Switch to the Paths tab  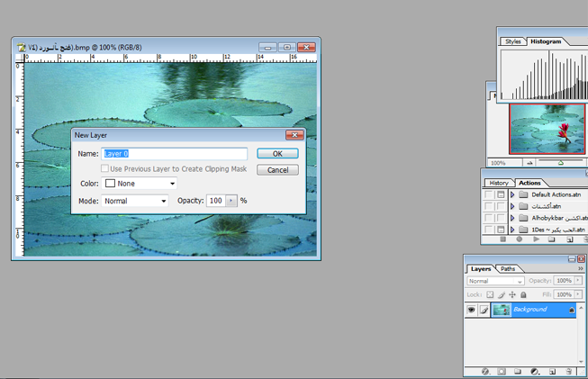tap(508, 269)
